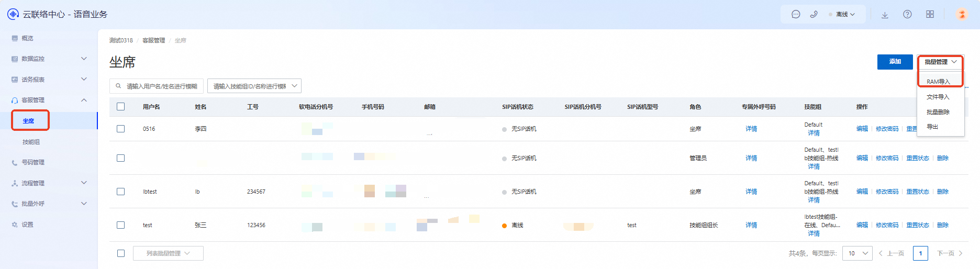Open the 列表批量管理 dropdown
The width and height of the screenshot is (980, 269).
pyautogui.click(x=168, y=253)
